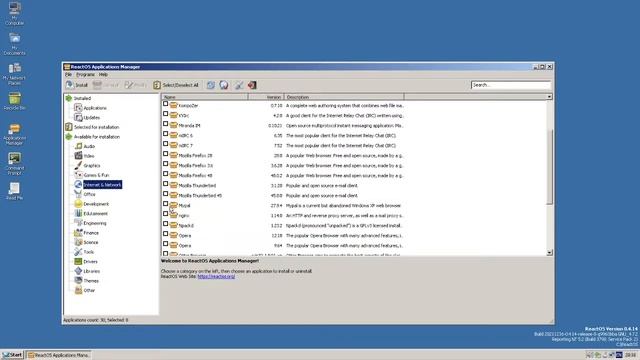Sort by the Name column header
Screen dimensions: 640x360
pos(205,97)
